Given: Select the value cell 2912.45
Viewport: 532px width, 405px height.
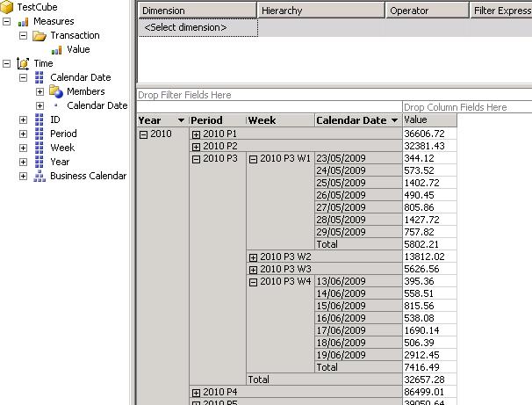Looking at the screenshot, I should point(429,355).
